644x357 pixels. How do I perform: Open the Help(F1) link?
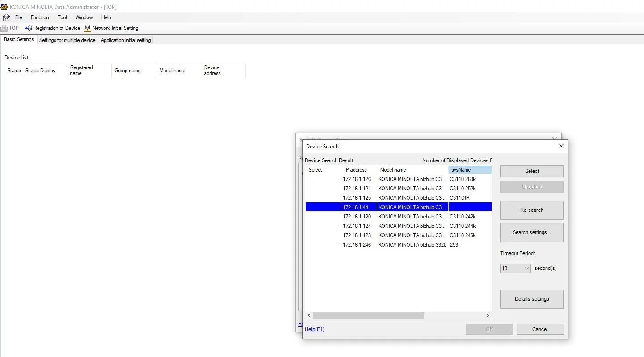pos(314,329)
